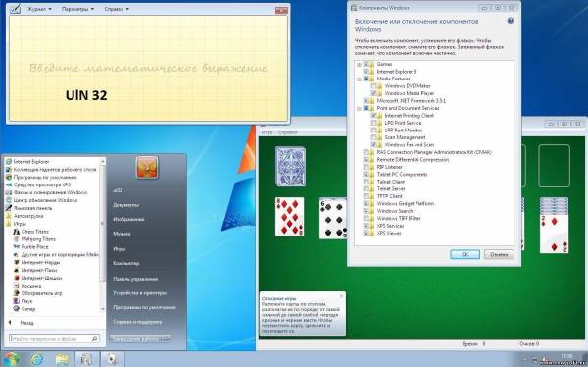
Task: Collapse Print and Document Services node
Action: (x=360, y=108)
